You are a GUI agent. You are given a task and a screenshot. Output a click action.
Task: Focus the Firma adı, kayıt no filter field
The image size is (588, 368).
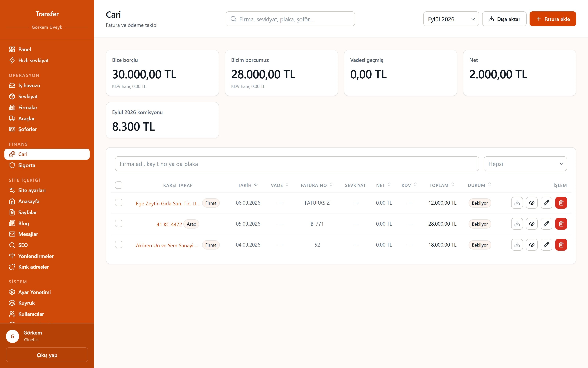[x=297, y=164]
